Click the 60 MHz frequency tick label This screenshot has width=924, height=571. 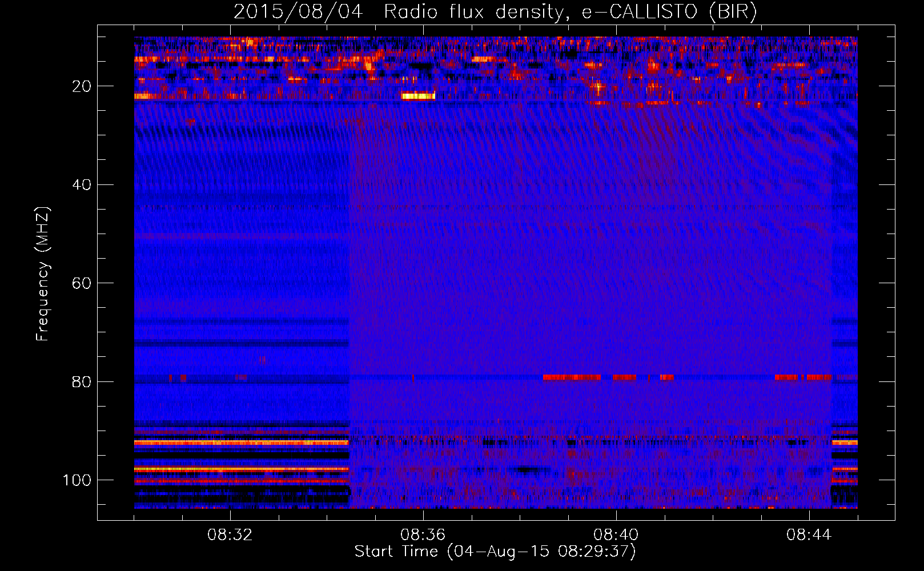[82, 283]
